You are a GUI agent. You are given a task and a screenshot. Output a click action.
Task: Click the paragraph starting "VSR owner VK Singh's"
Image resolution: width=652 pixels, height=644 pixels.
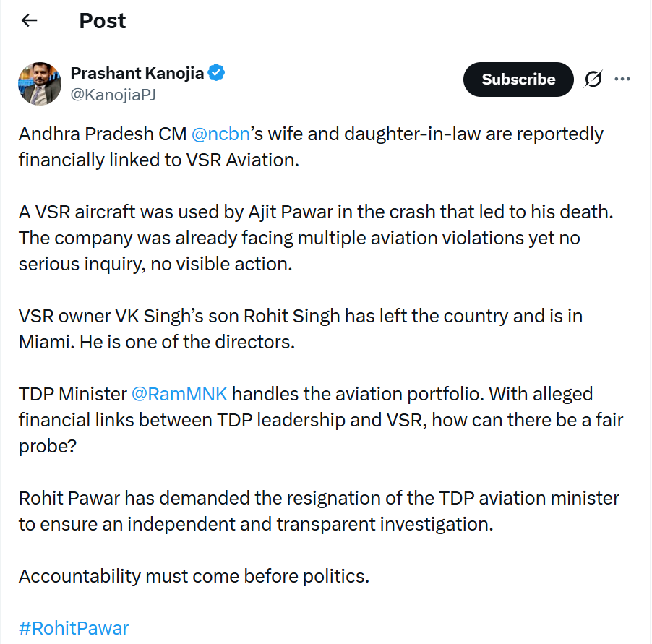(300, 329)
